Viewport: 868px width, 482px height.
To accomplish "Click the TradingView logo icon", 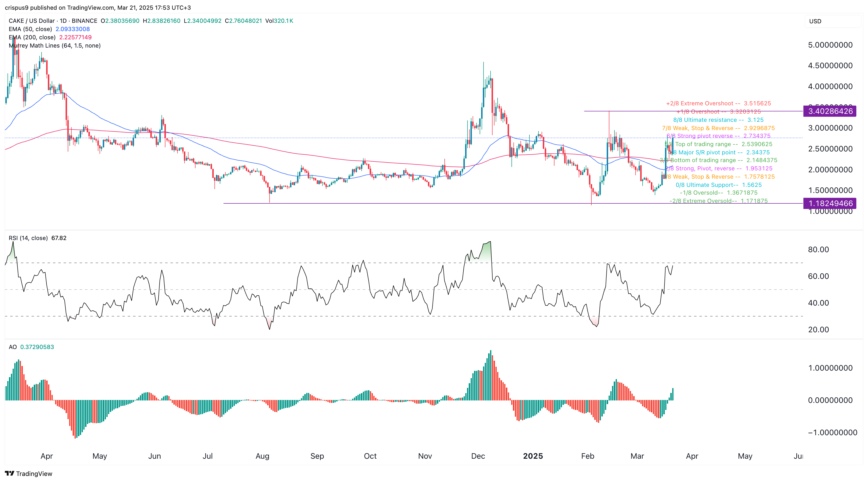I will [10, 473].
